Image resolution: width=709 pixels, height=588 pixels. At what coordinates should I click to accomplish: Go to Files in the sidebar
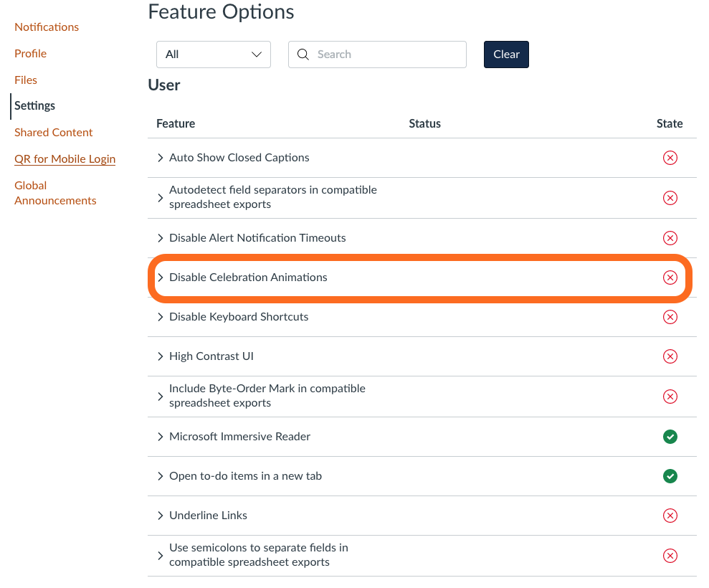click(26, 80)
